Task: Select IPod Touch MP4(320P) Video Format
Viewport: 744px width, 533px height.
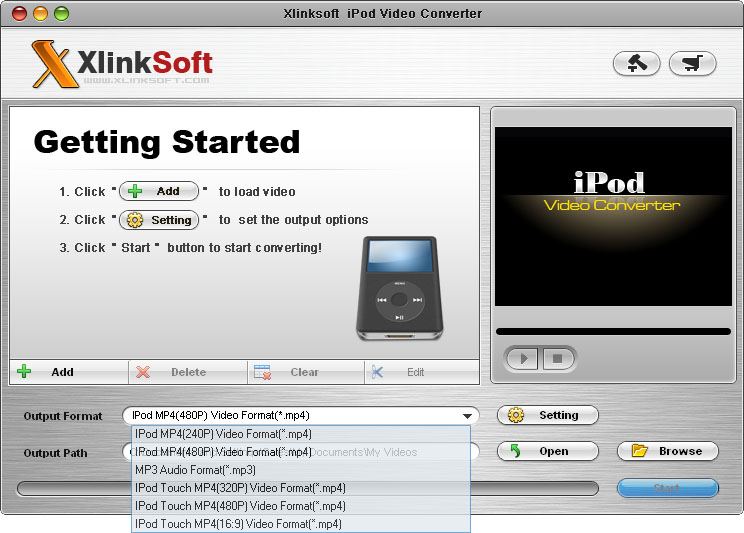Action: (301, 488)
